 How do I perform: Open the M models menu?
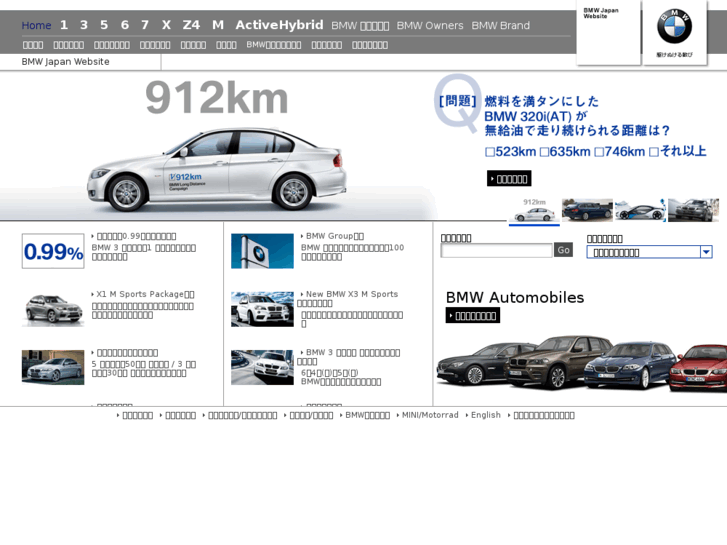(x=218, y=25)
